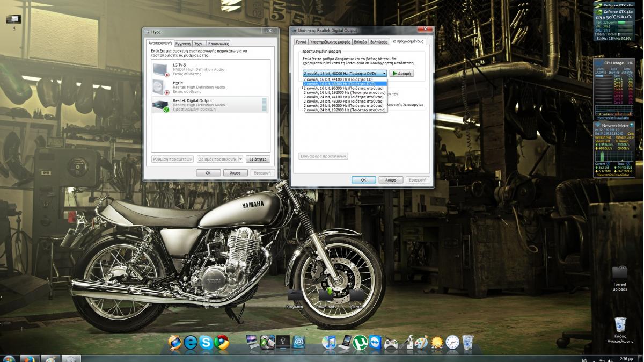Click IP Lookup in Network Meter
This screenshot has height=362, width=644.
tap(623, 141)
